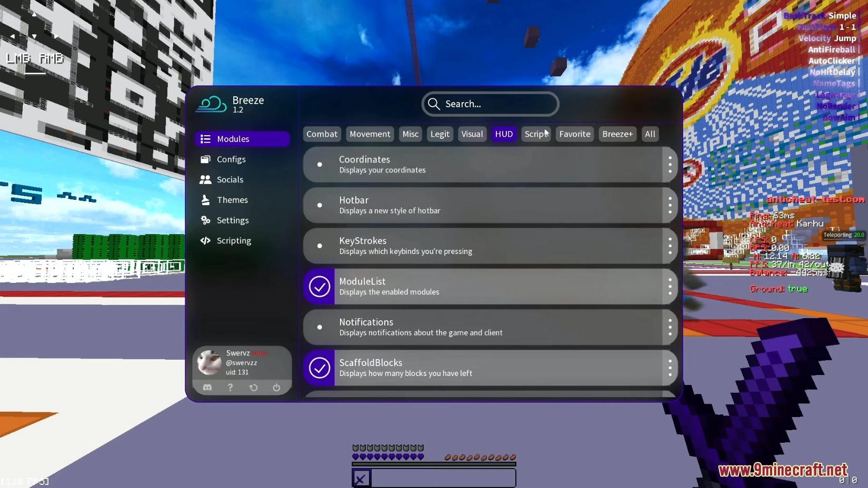868x488 pixels.
Task: Click the Discord icon under profile
Action: click(207, 388)
